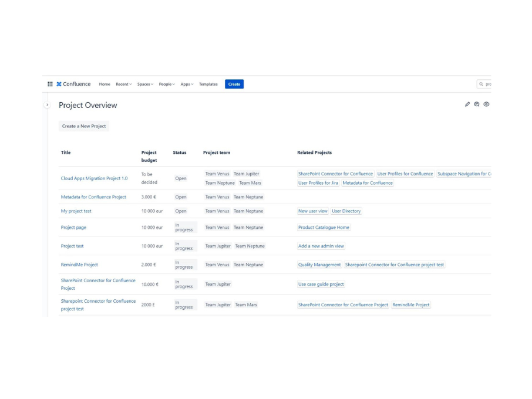Click the Confluence logo
The height and width of the screenshot is (399, 532).
point(73,84)
